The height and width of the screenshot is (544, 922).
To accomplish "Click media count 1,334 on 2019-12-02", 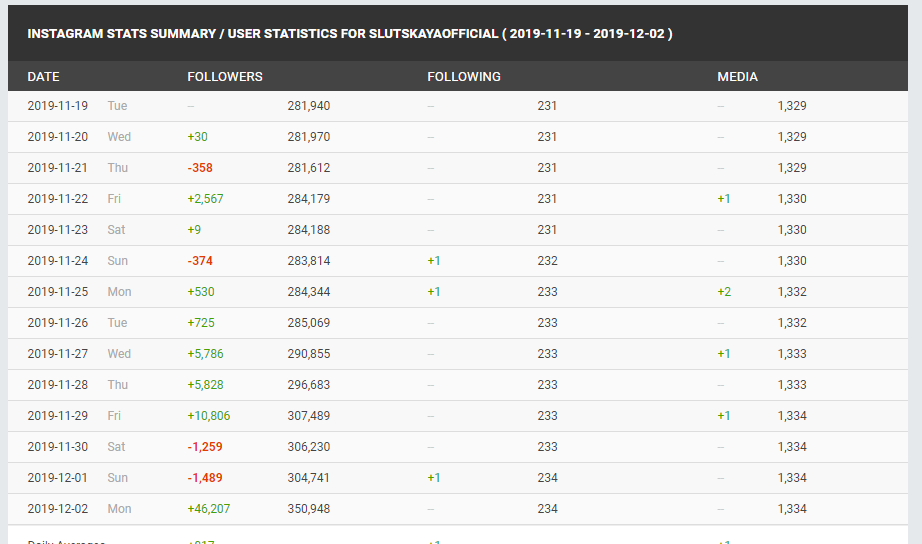I will coord(792,509).
